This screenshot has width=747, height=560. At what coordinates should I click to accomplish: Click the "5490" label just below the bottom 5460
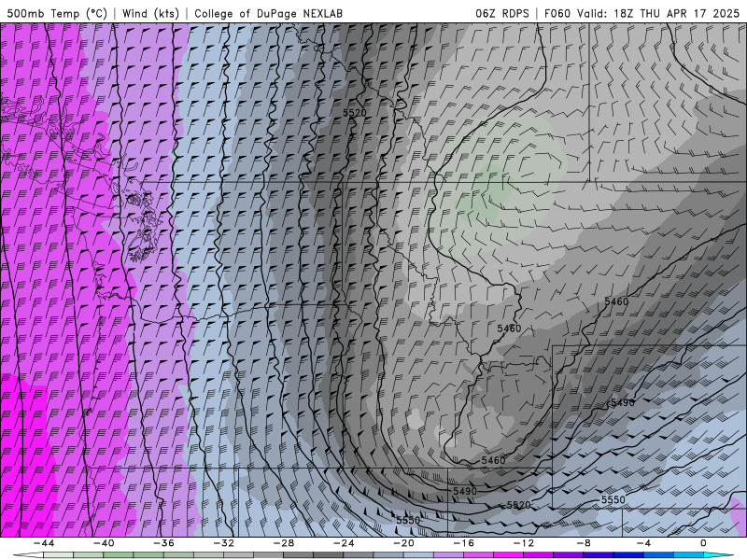pyautogui.click(x=465, y=491)
